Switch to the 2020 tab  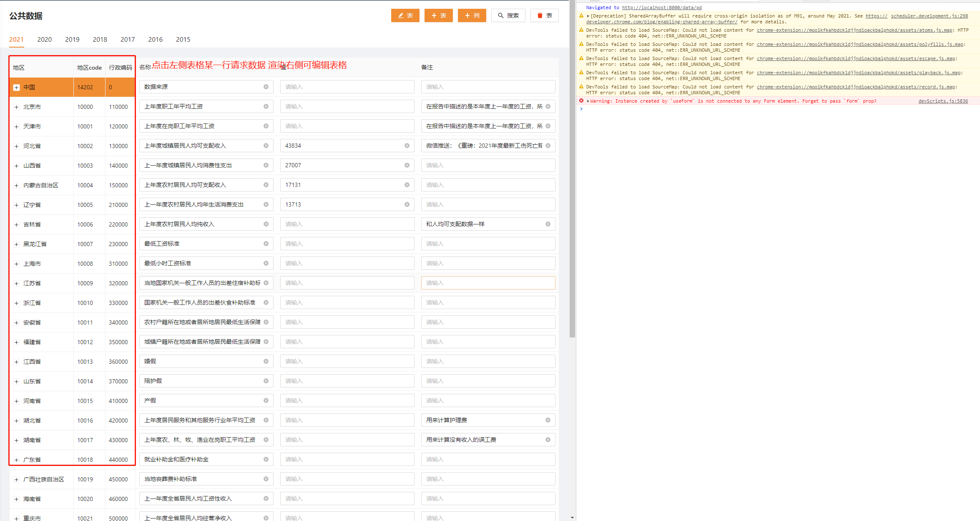coord(44,39)
